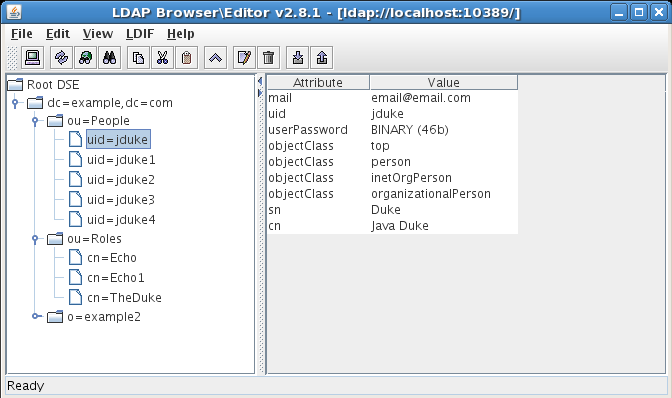Viewport: 672px width, 398px height.
Task: Select the uid=jduke3 entry
Action: [x=121, y=200]
